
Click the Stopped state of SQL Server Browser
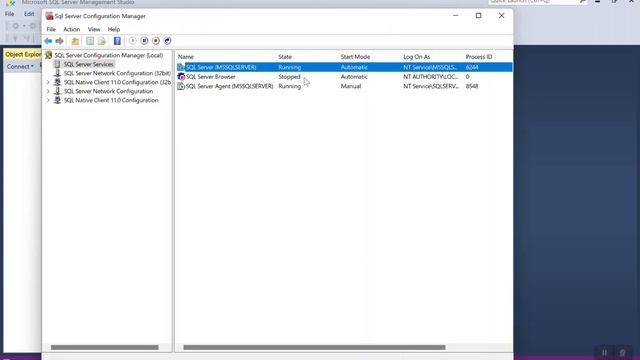(289, 77)
